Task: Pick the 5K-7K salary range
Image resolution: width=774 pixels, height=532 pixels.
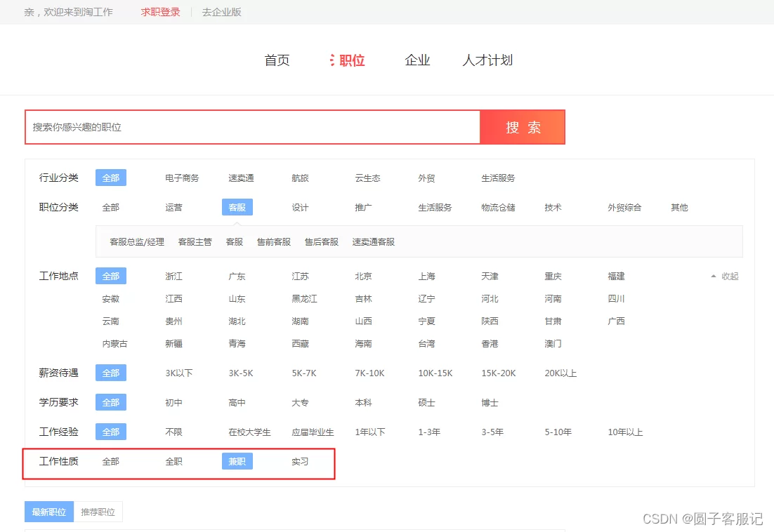Action: click(x=304, y=373)
